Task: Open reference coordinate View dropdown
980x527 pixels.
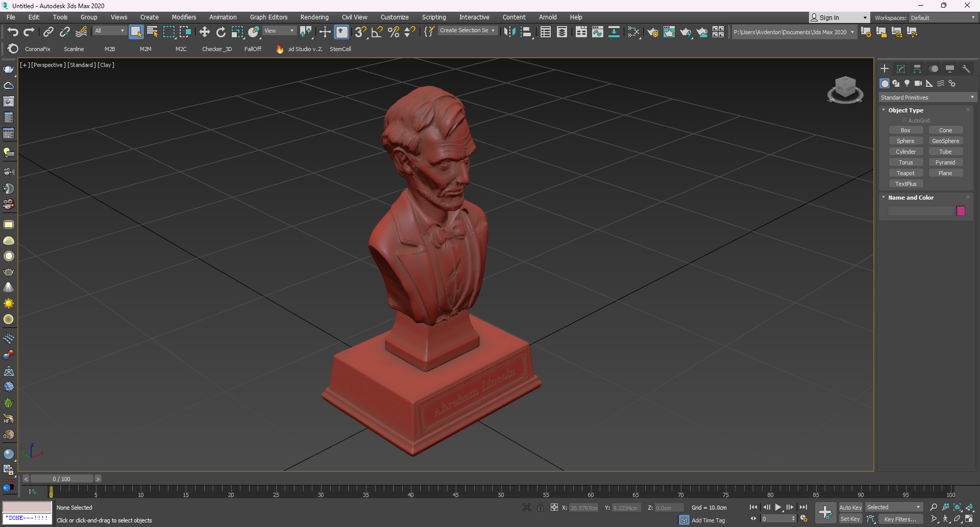Action: (x=279, y=31)
